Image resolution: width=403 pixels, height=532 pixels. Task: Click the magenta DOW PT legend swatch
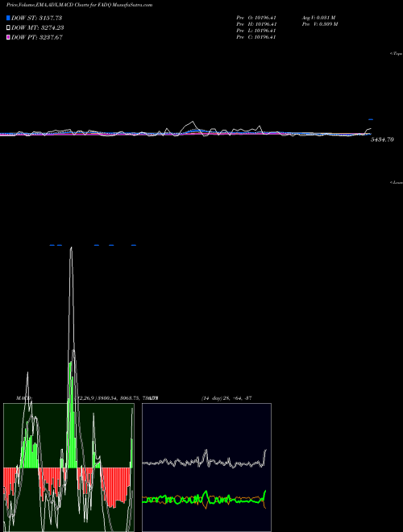9,37
